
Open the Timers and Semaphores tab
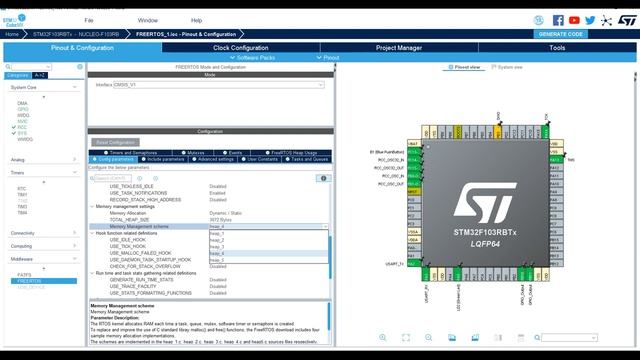(131, 153)
